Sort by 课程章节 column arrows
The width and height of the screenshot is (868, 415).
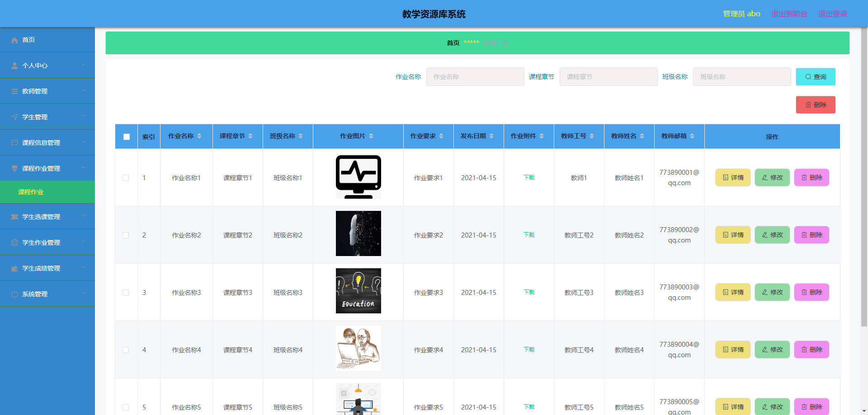coord(250,136)
